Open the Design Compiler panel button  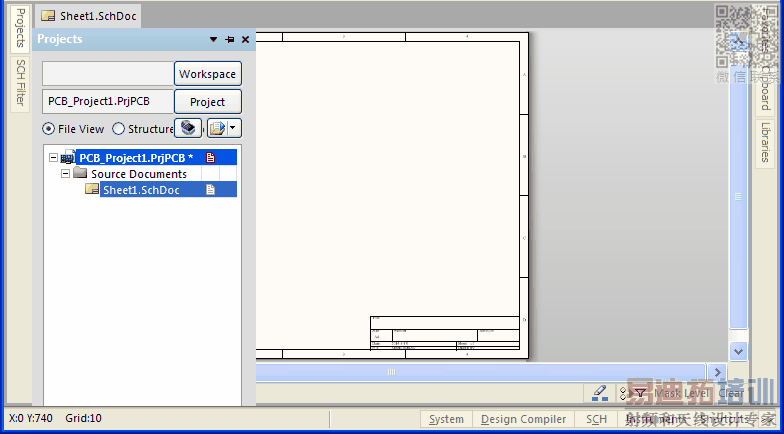pyautogui.click(x=524, y=419)
